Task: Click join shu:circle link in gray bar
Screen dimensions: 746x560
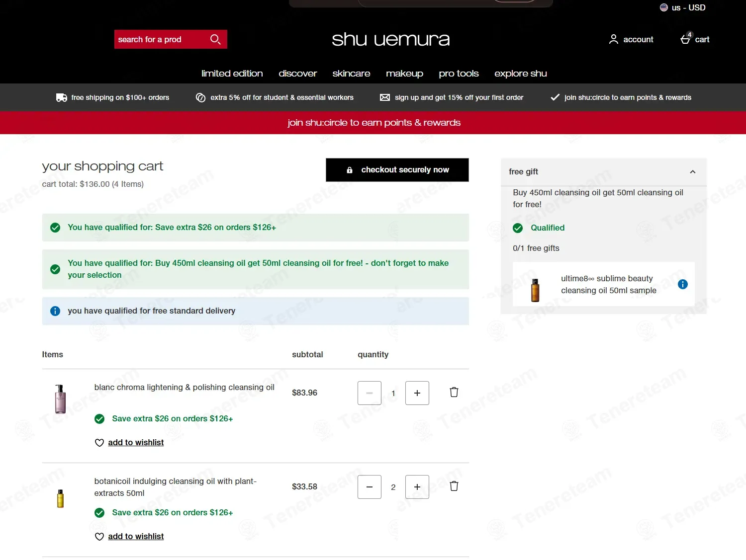Action: (x=628, y=97)
